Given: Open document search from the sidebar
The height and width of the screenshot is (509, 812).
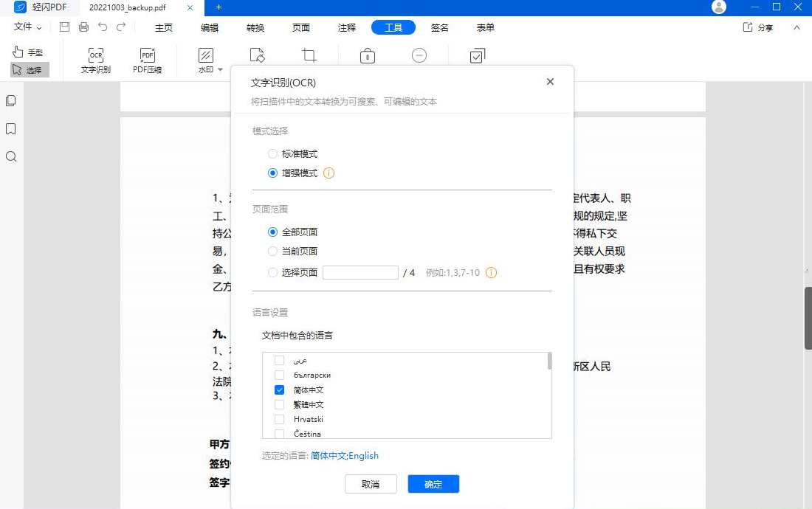Looking at the screenshot, I should click(10, 156).
